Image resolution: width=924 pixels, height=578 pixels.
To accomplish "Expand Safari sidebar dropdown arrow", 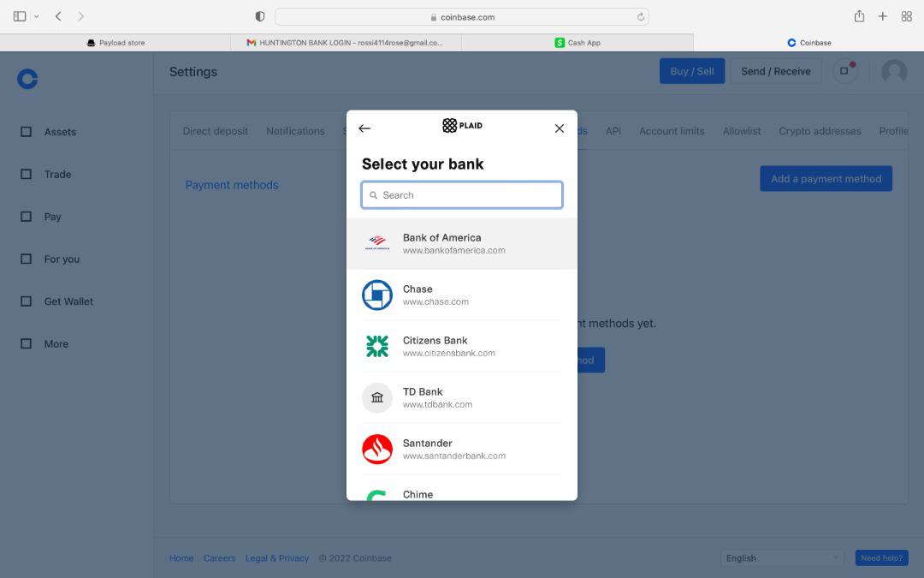I will [x=36, y=16].
